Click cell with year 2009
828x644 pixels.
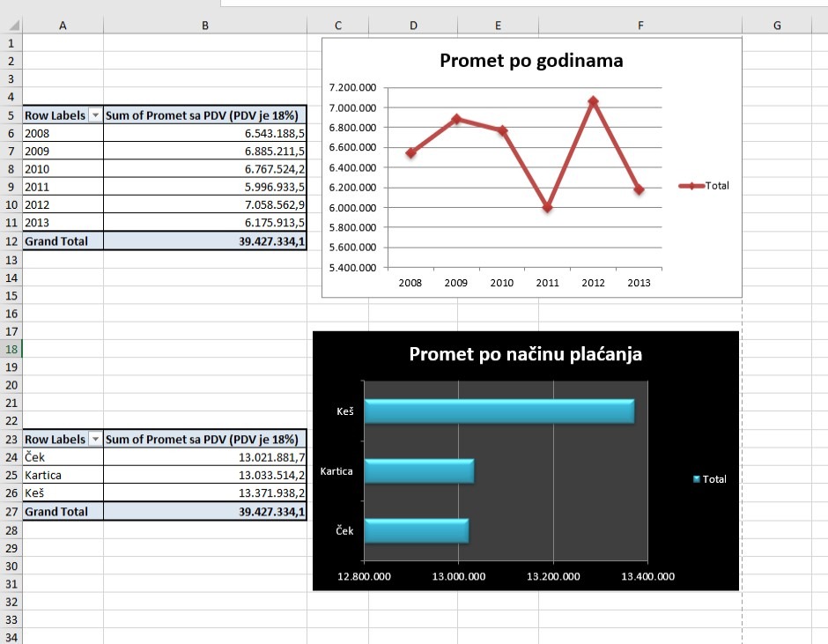coord(63,152)
